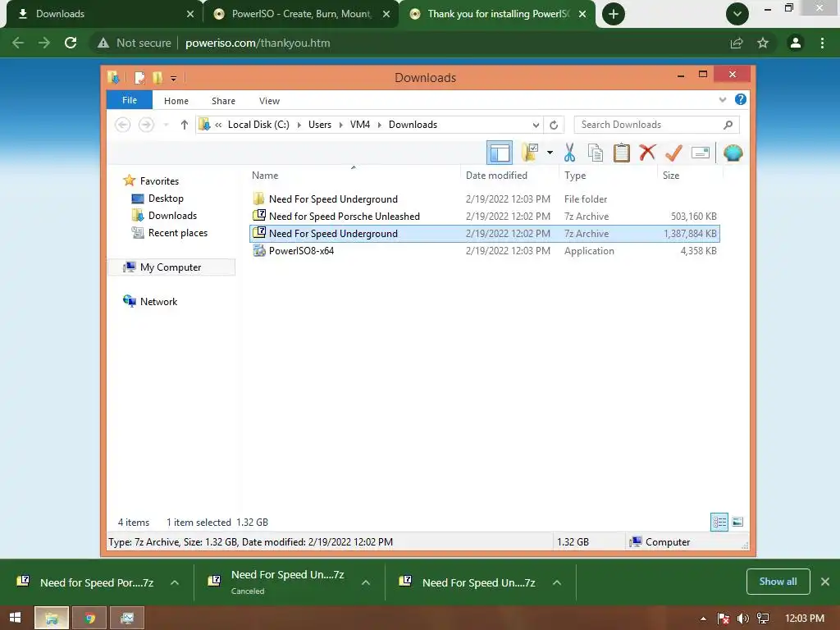
Task: Expand the Explorer ribbon chevron
Action: point(723,99)
